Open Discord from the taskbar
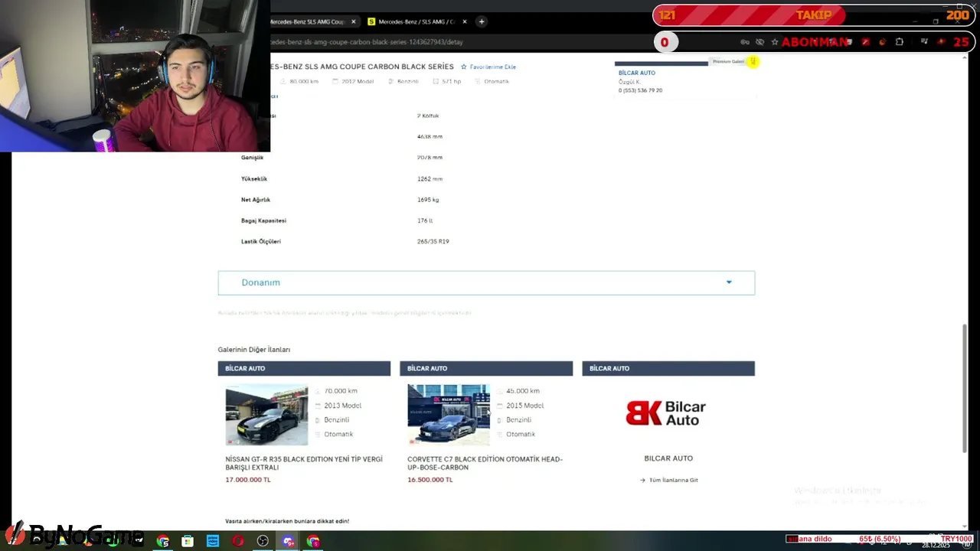980x551 pixels. pyautogui.click(x=288, y=541)
